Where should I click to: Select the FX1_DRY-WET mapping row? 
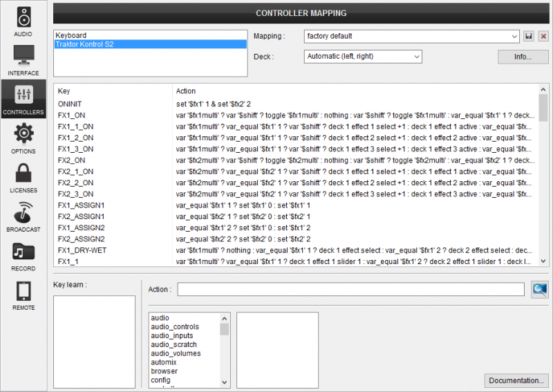coord(82,250)
